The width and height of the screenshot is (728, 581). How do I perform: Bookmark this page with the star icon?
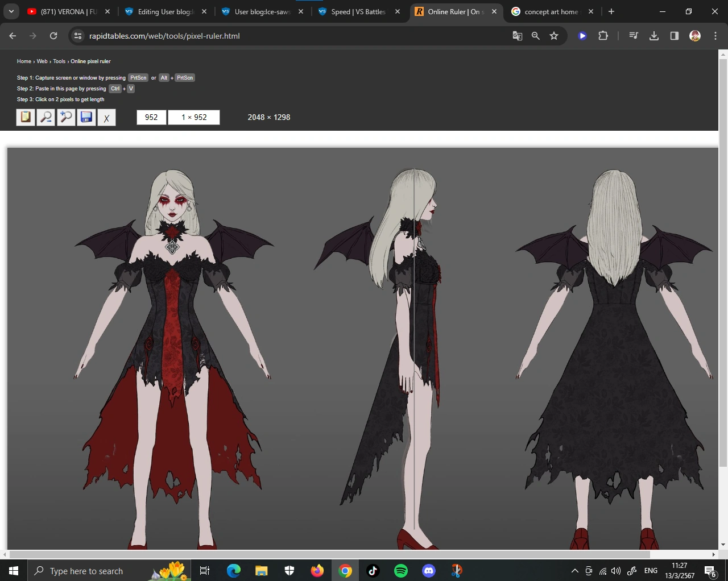click(x=554, y=36)
